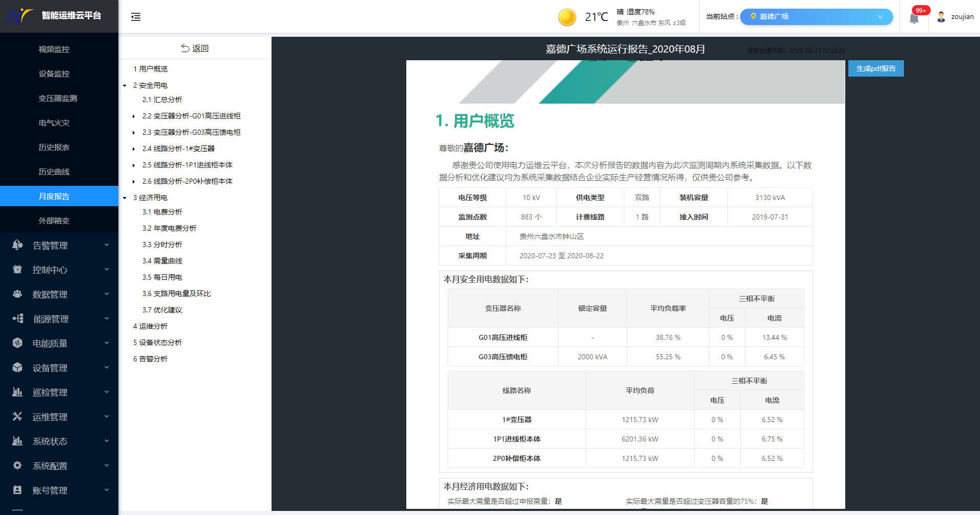Jump to 3.6 支路用电量及环比 section

(x=176, y=293)
